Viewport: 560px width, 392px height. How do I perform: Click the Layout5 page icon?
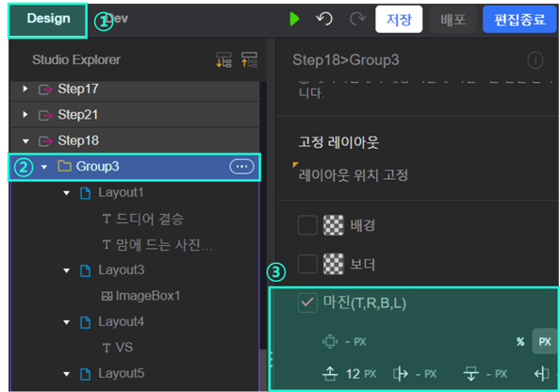click(86, 374)
